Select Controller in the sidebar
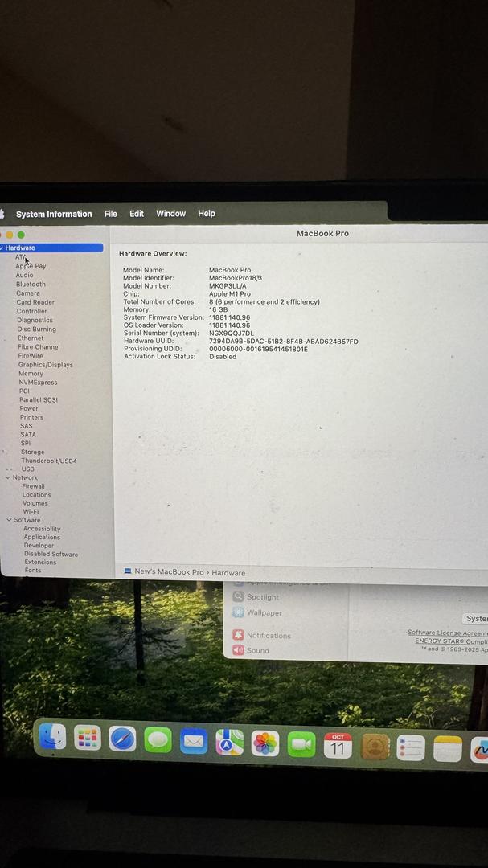Image resolution: width=488 pixels, height=868 pixels. pos(31,311)
